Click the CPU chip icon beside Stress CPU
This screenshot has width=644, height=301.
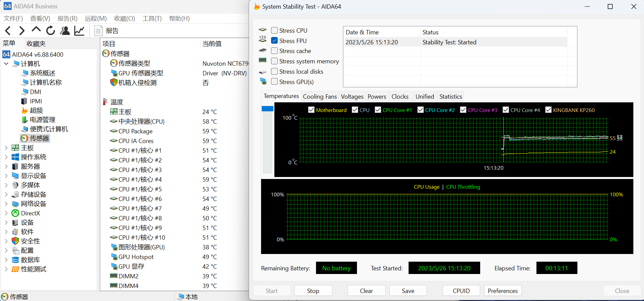point(263,30)
